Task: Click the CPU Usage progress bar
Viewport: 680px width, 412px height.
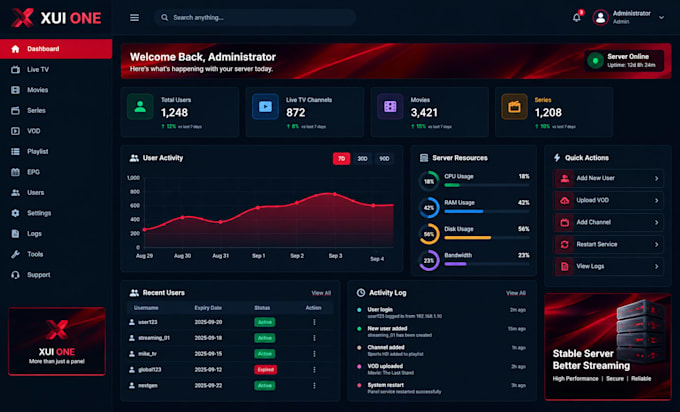Action: click(x=487, y=185)
